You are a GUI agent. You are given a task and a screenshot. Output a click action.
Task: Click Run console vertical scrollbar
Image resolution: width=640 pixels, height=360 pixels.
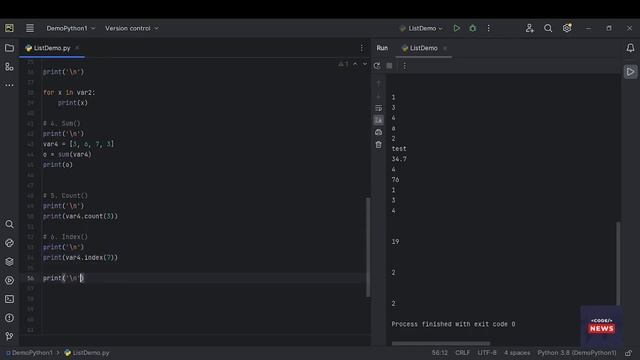click(618, 263)
